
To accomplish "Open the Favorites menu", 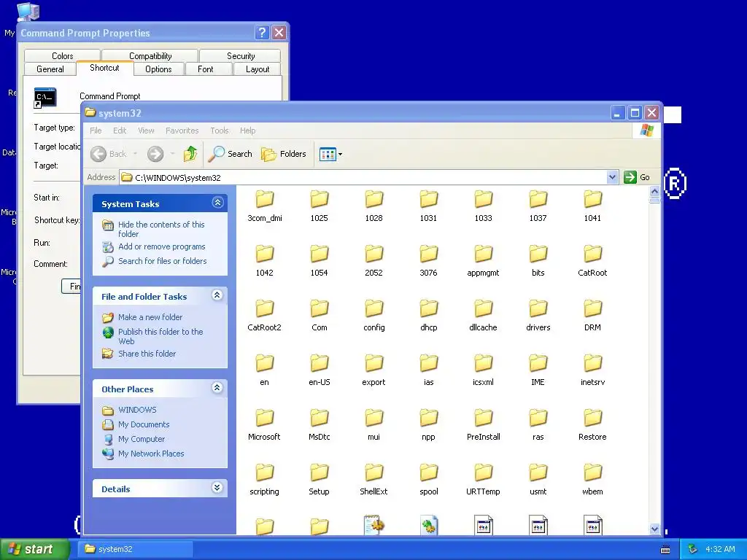I will pyautogui.click(x=182, y=131).
